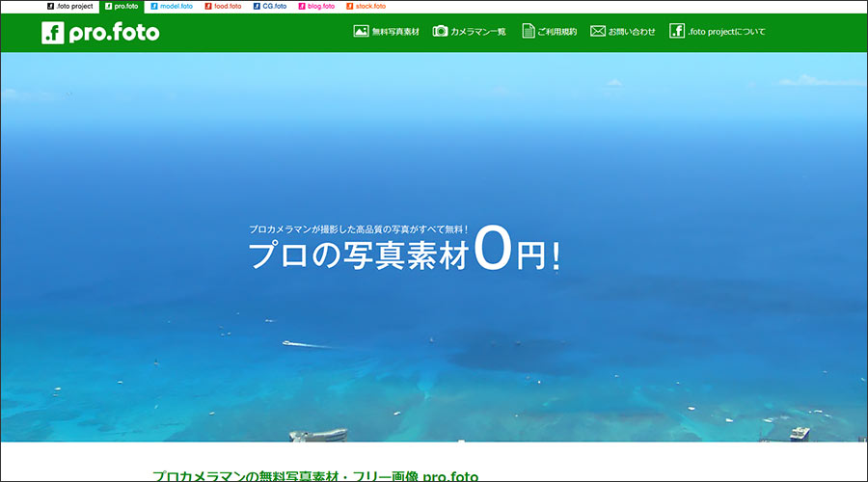This screenshot has height=482, width=868.
Task: Click the camera icon beside カメラマン一覧
Action: [x=440, y=31]
